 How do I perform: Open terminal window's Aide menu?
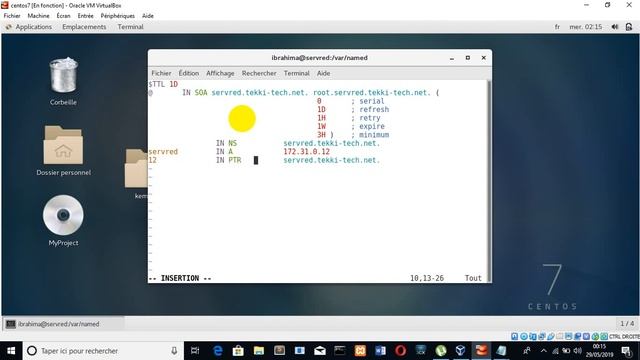pos(323,73)
